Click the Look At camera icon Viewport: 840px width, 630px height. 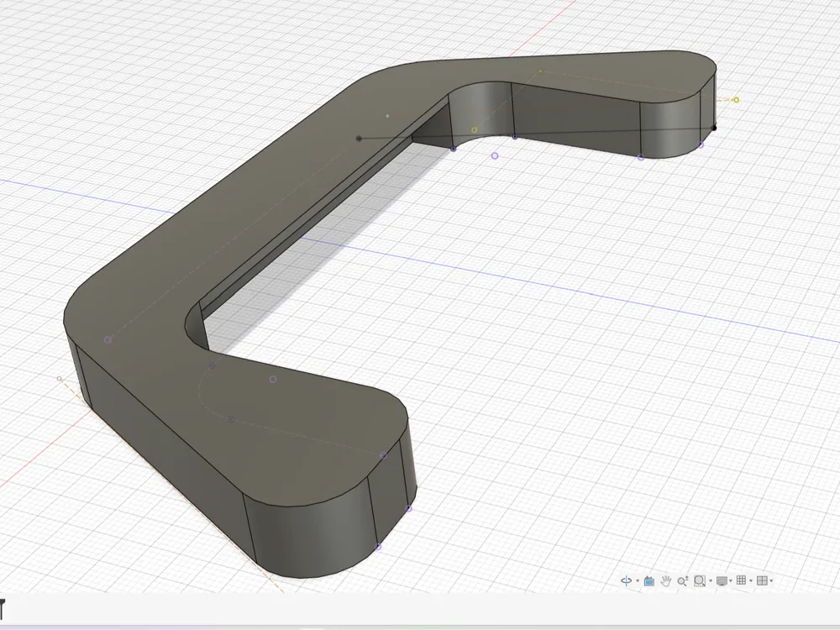point(649,580)
